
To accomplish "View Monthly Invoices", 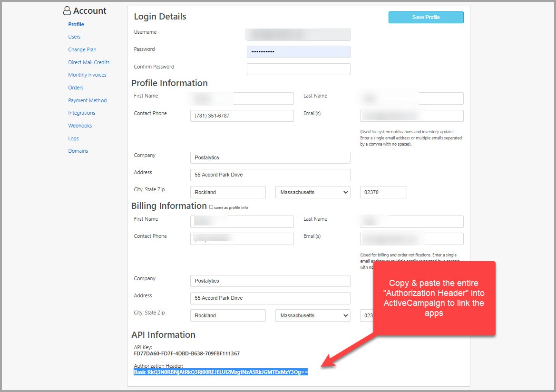I will (87, 75).
